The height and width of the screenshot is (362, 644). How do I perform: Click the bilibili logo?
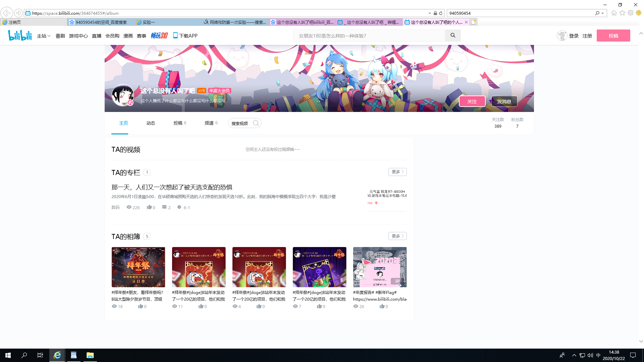(20, 35)
